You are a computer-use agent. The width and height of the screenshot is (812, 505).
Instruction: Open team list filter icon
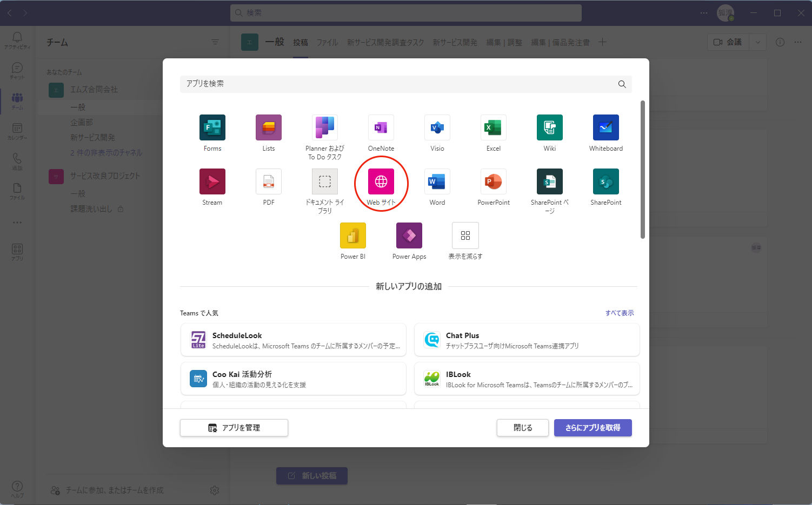pos(215,42)
